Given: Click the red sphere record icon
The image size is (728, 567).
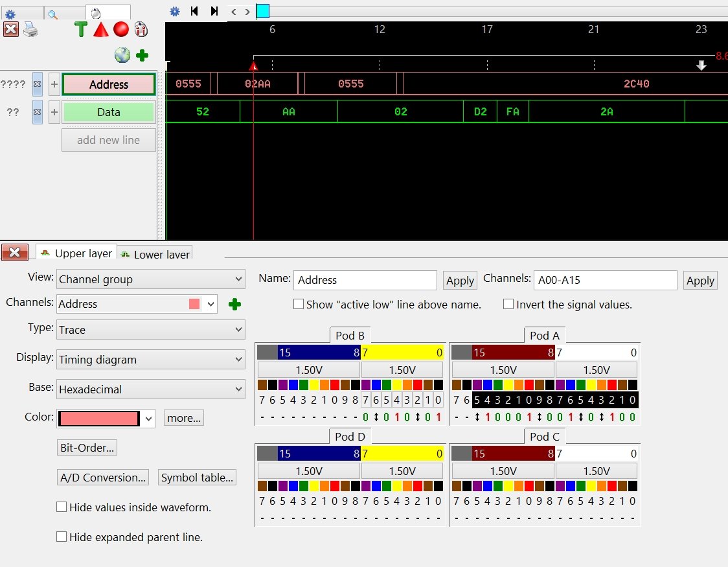Looking at the screenshot, I should pos(120,29).
